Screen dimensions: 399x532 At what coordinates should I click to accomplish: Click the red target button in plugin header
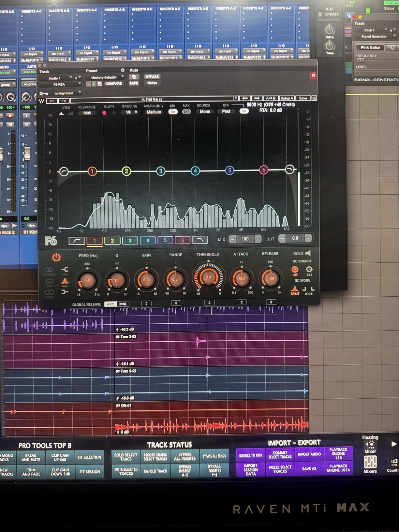tap(313, 76)
